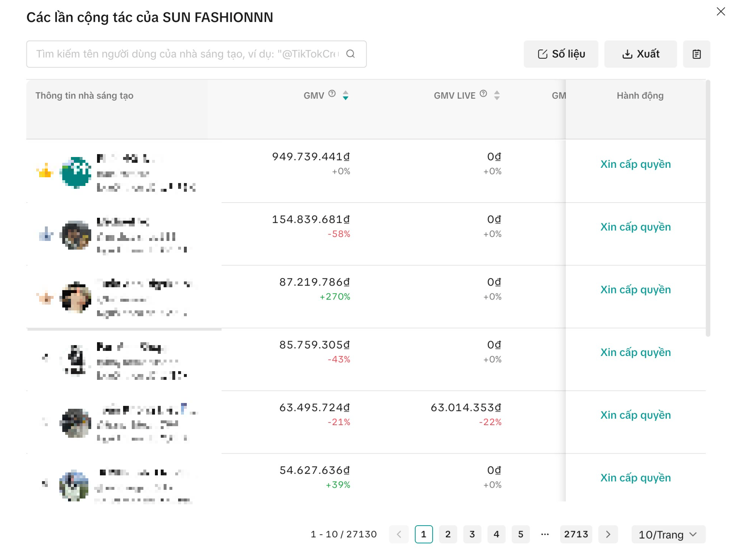Click Xin cấp quyền for 949.739.441đ row
The width and height of the screenshot is (732, 560).
[635, 164]
